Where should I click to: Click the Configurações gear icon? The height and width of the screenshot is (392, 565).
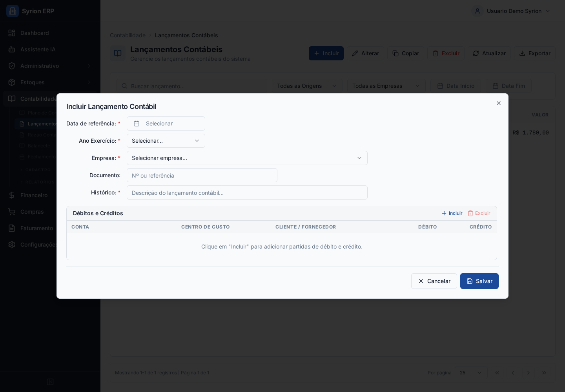coord(12,245)
